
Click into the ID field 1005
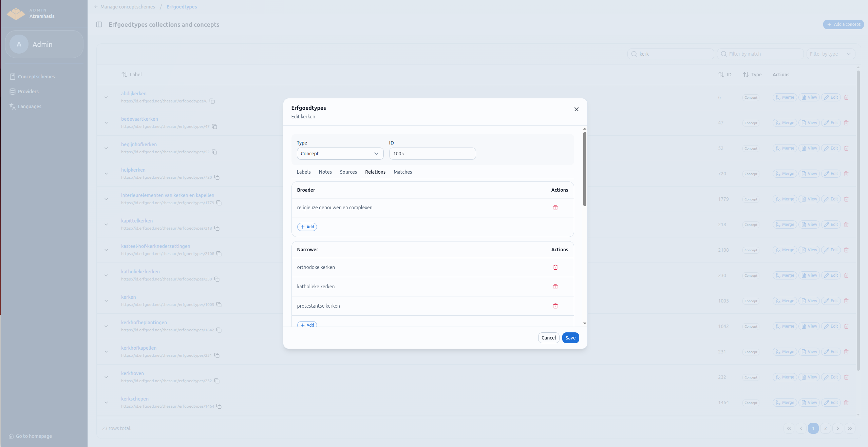pos(432,154)
